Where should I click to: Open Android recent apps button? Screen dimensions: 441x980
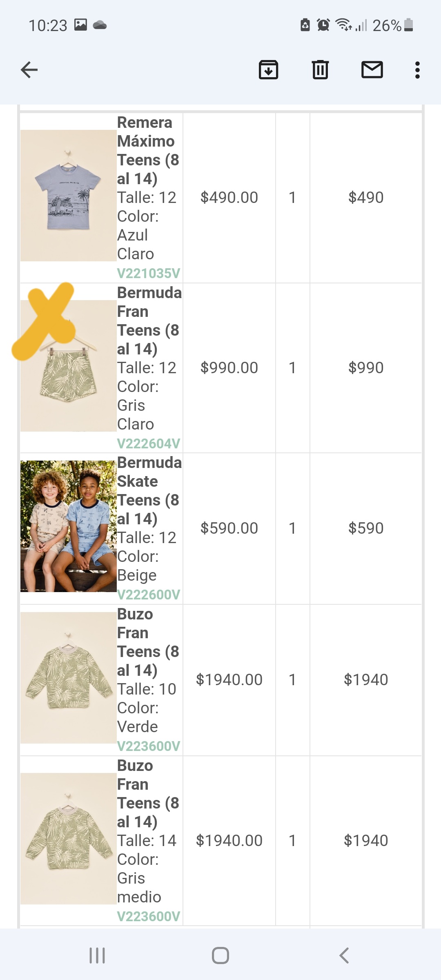pos(97,955)
